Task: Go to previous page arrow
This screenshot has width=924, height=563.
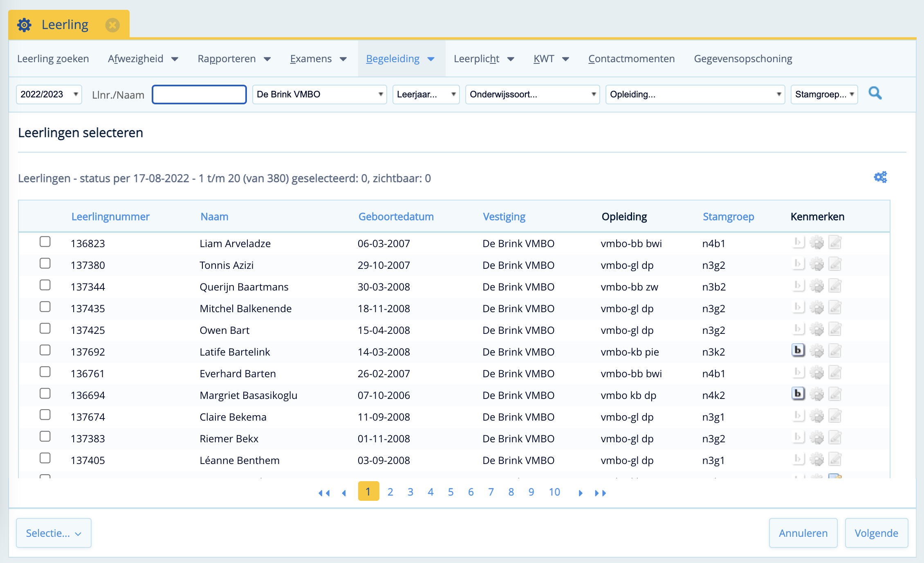Action: (x=344, y=493)
